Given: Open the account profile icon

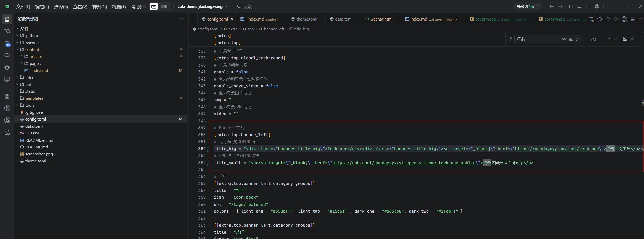Looking at the screenshot, I should tap(597, 6).
